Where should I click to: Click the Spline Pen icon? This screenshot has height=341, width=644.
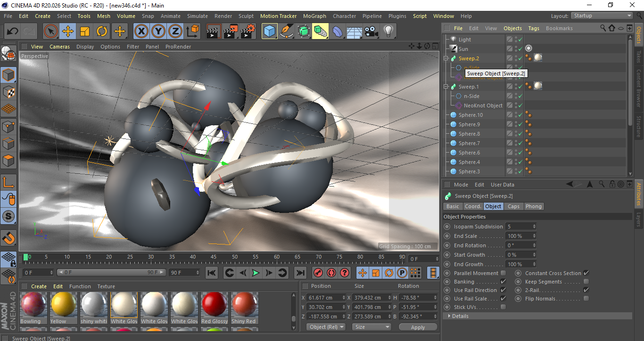point(287,32)
